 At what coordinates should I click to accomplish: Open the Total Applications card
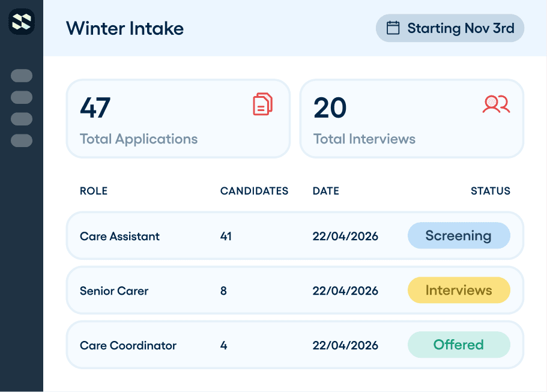coord(178,119)
